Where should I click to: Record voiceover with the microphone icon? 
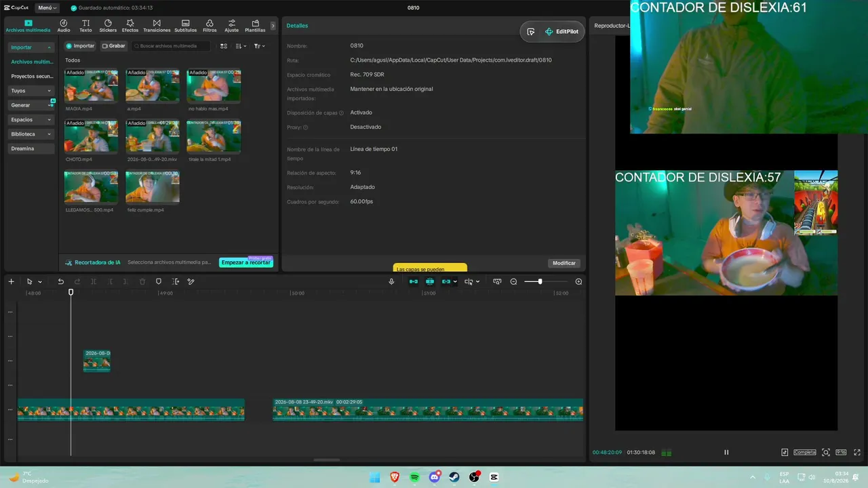pos(391,281)
